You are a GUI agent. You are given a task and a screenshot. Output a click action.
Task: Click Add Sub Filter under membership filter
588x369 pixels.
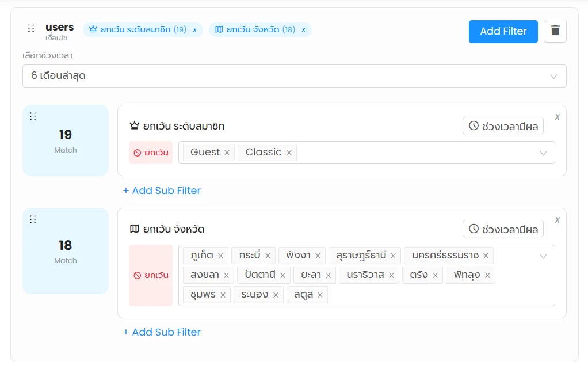tap(162, 191)
